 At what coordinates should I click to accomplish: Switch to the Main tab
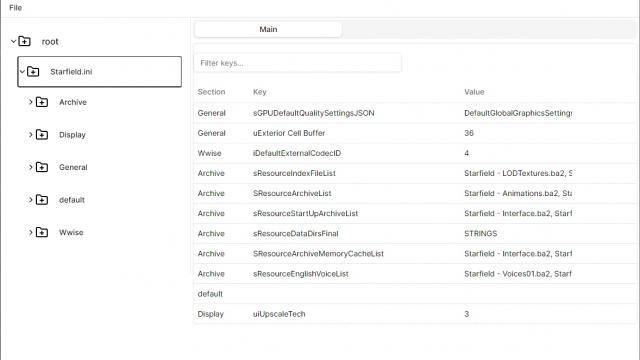[268, 29]
